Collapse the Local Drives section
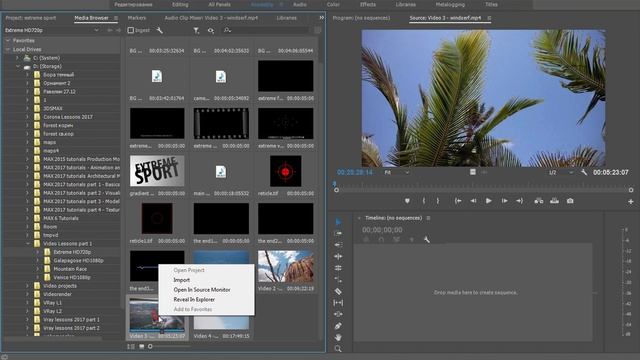The height and width of the screenshot is (360, 640). point(7,49)
